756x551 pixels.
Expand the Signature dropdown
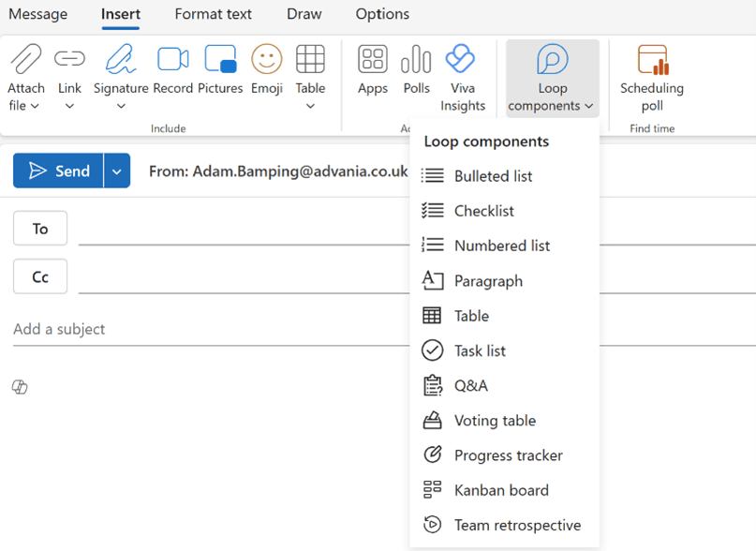(121, 106)
